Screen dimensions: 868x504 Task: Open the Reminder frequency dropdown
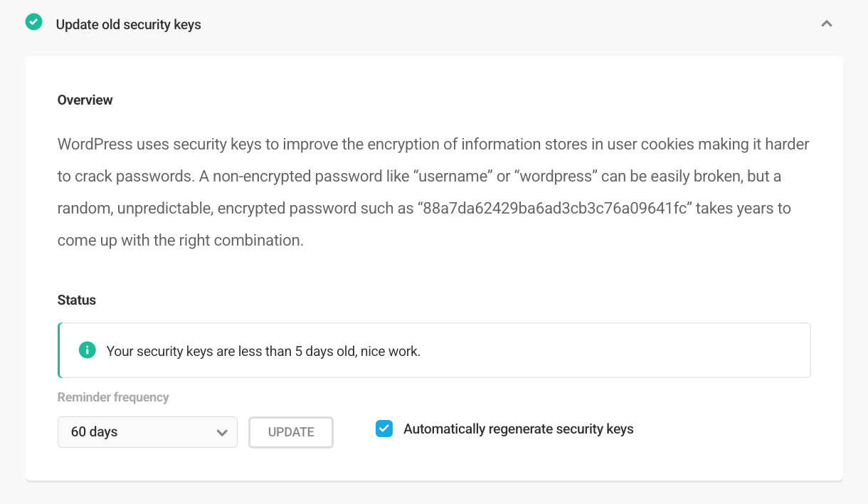click(x=147, y=432)
